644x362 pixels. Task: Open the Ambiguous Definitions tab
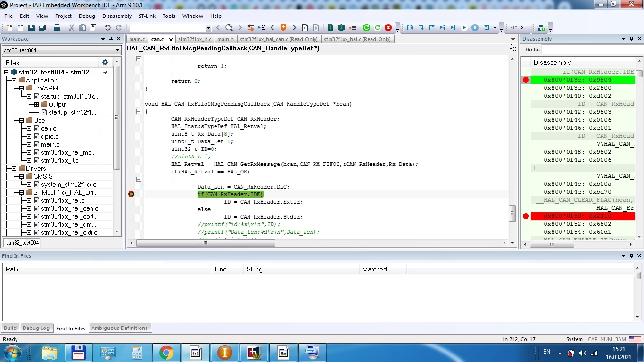tap(119, 328)
